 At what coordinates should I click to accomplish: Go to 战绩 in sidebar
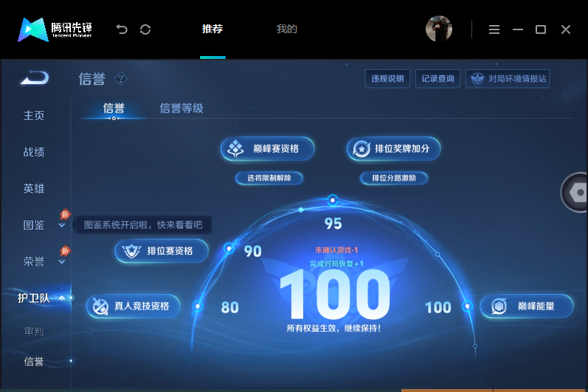[x=34, y=152]
